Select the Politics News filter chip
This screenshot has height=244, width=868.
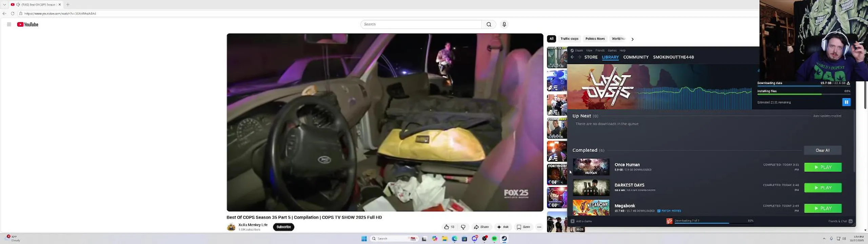[x=595, y=39]
